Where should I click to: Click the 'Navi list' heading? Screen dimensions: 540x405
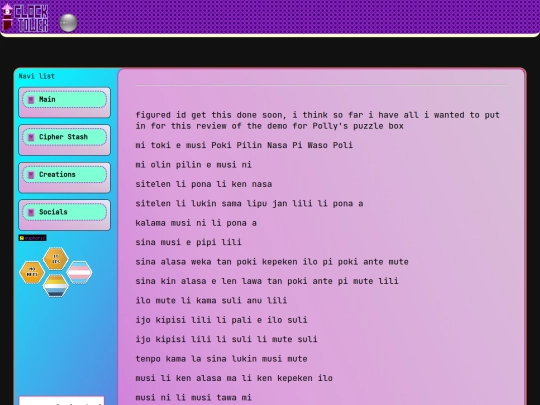(37, 76)
